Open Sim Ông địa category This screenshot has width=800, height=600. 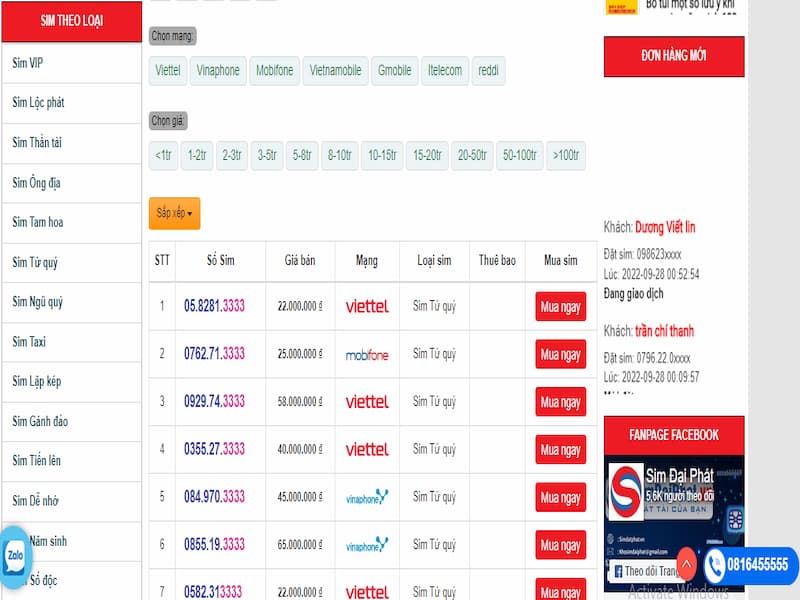[x=71, y=183]
